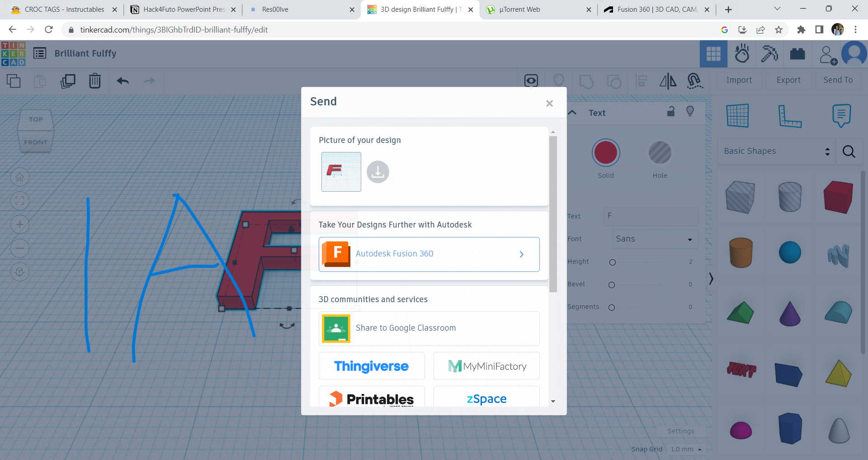Switch to the Fusion 360 browser tab

pyautogui.click(x=653, y=9)
